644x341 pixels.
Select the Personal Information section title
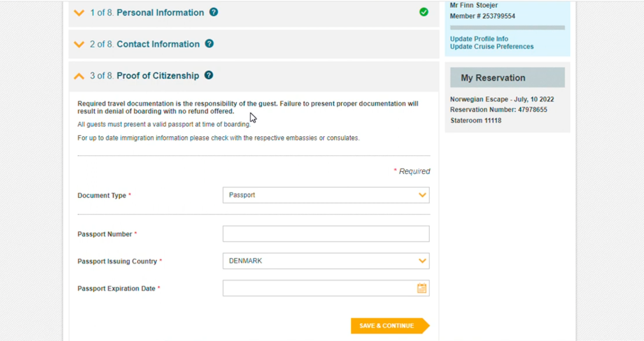(x=160, y=12)
